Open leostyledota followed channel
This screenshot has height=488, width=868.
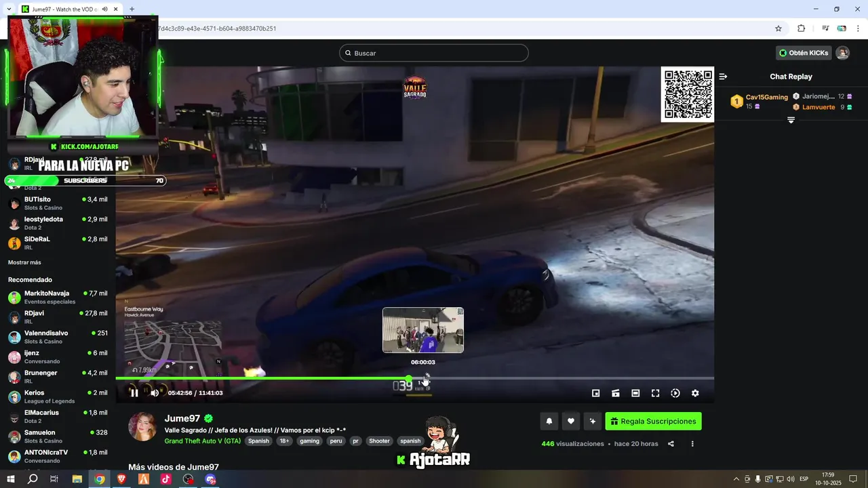point(58,223)
